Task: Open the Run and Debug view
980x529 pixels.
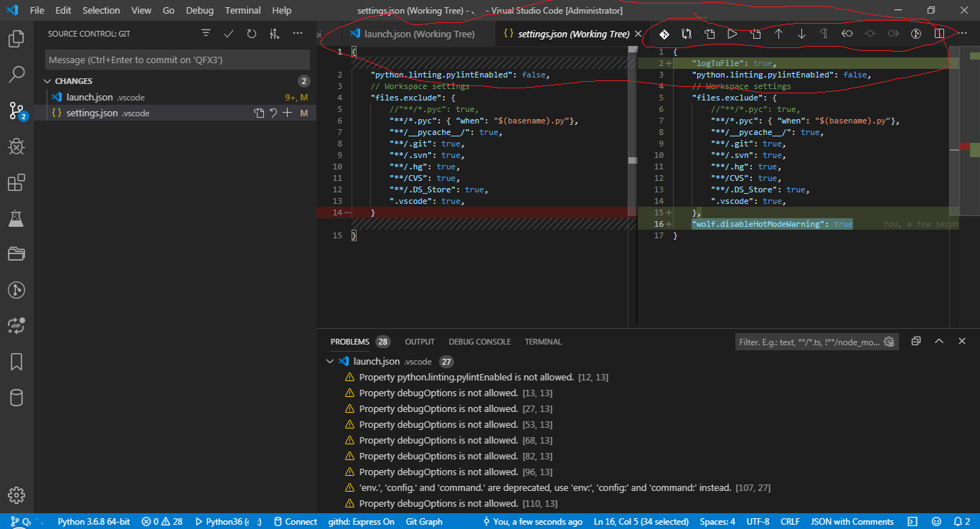Action: point(16,146)
